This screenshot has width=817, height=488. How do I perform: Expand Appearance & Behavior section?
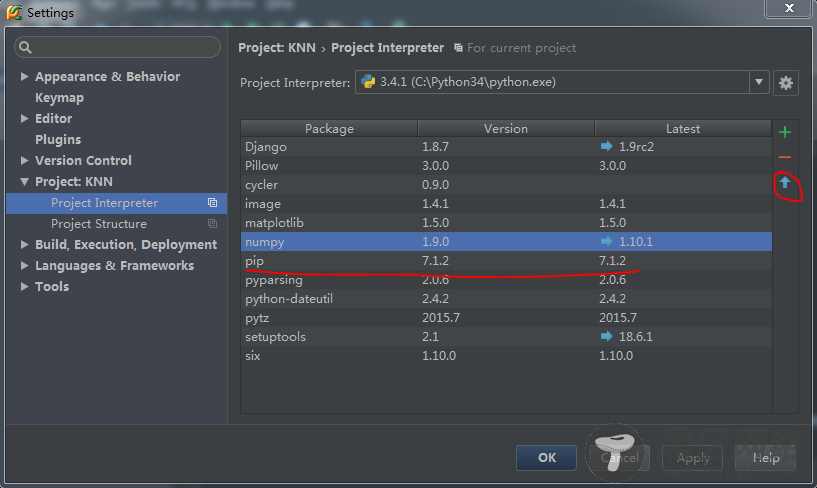(24, 77)
